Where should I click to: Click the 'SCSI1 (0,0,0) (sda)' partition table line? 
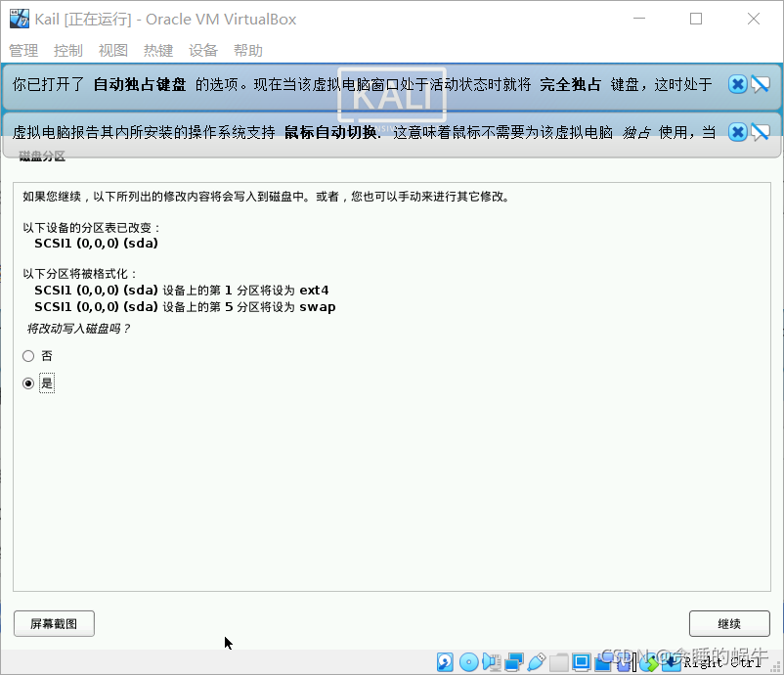(96, 244)
